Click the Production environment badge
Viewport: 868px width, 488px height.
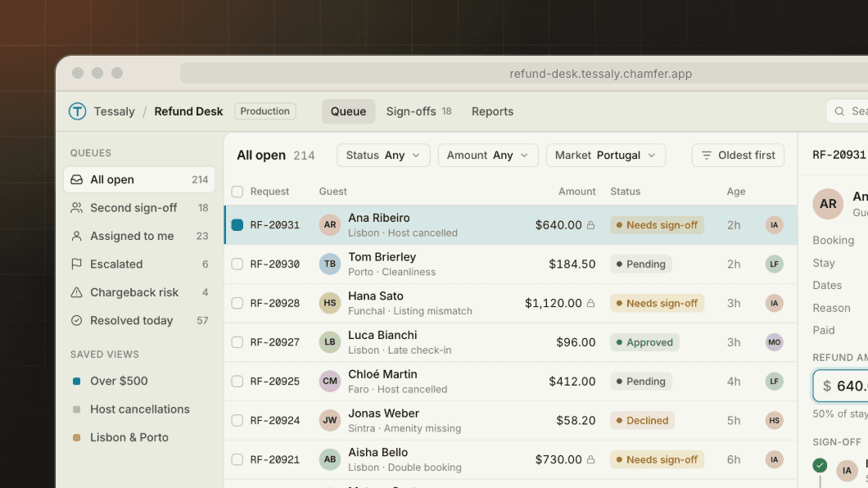pyautogui.click(x=265, y=111)
